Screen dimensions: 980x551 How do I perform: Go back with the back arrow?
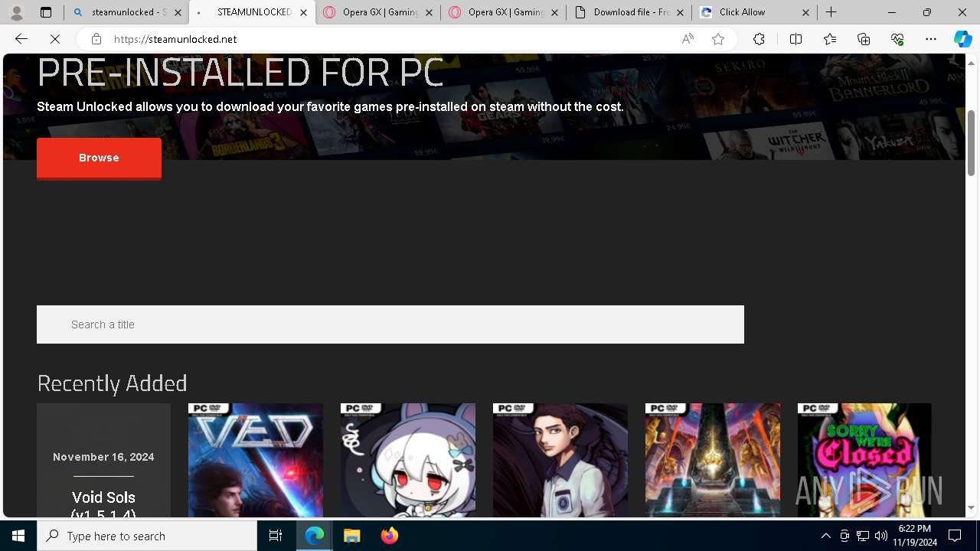point(21,39)
